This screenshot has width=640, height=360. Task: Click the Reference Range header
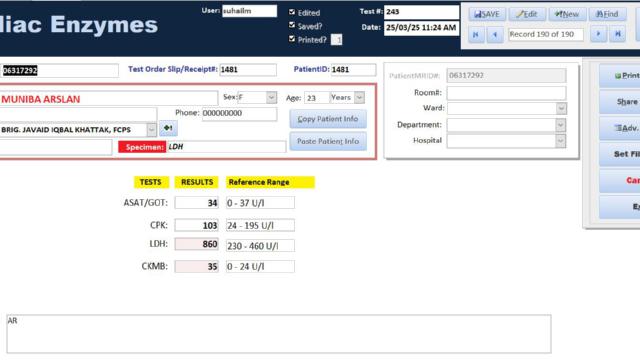click(x=270, y=182)
